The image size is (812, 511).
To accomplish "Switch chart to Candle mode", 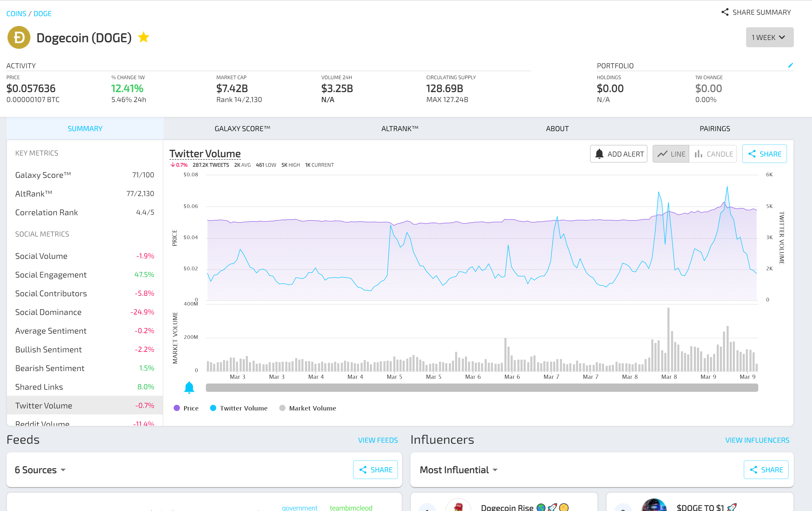I will (713, 154).
